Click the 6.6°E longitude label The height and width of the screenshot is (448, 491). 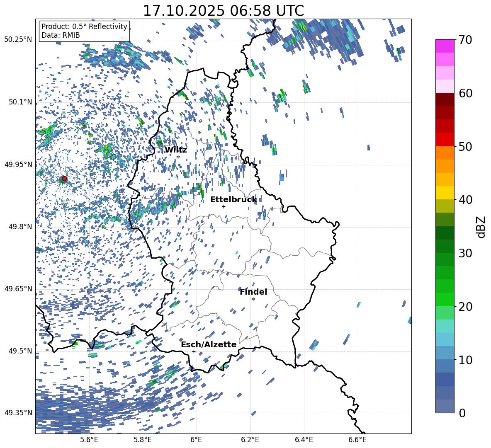click(x=357, y=440)
